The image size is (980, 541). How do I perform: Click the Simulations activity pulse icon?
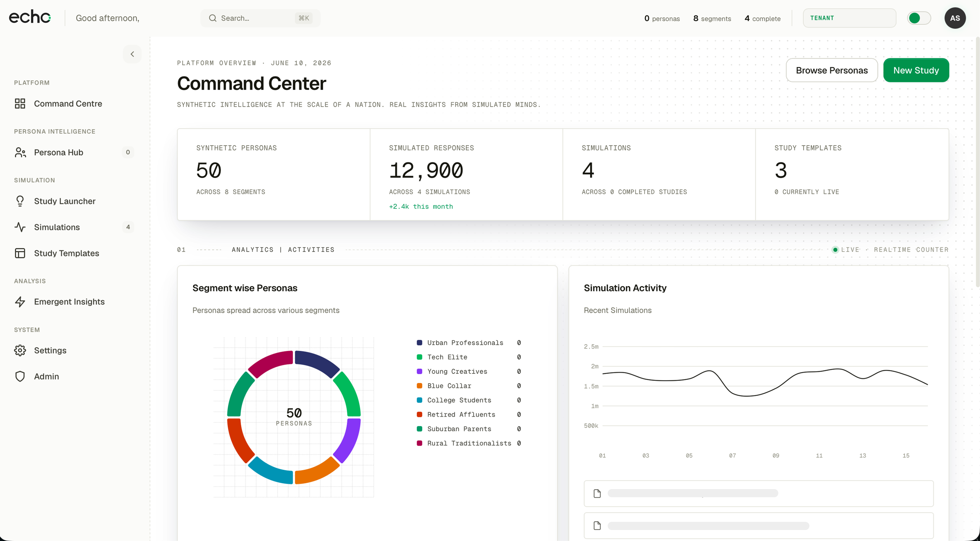coord(20,227)
